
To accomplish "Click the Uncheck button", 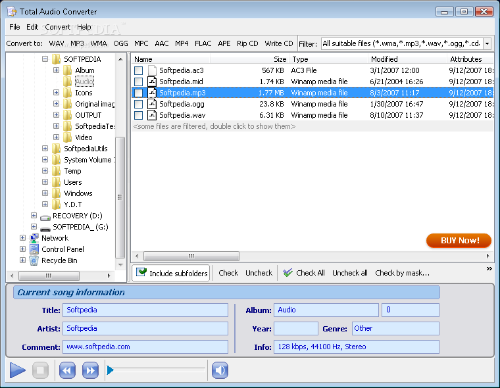I will (x=259, y=273).
